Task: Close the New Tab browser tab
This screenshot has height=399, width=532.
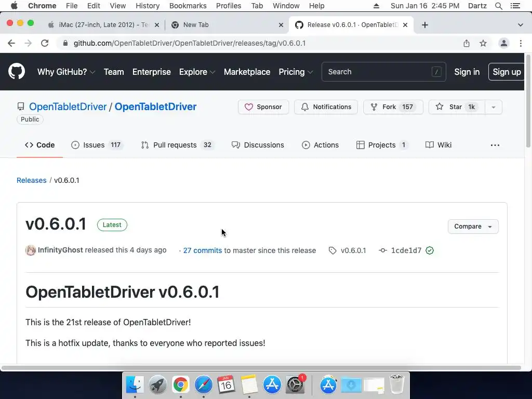Action: 281,25
